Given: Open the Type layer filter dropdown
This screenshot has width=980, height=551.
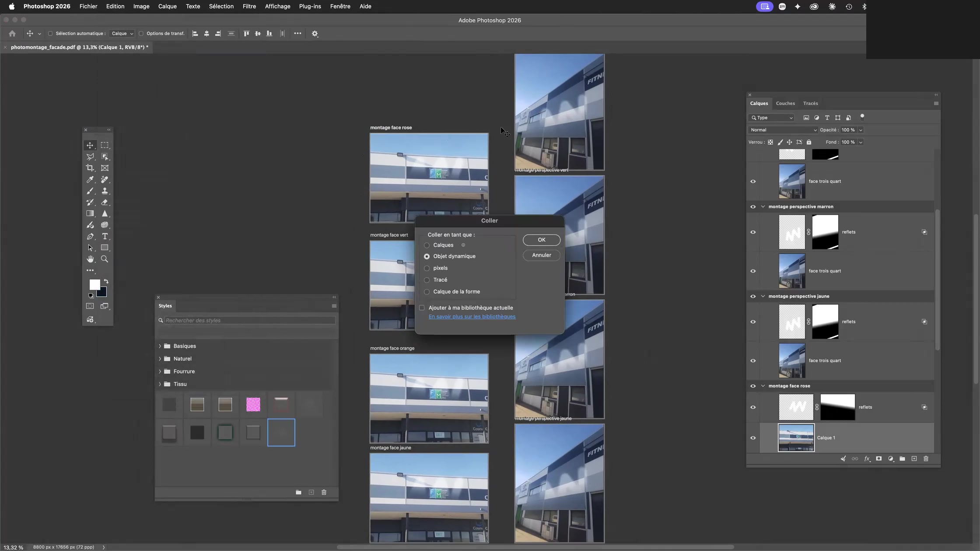Looking at the screenshot, I should tap(771, 118).
